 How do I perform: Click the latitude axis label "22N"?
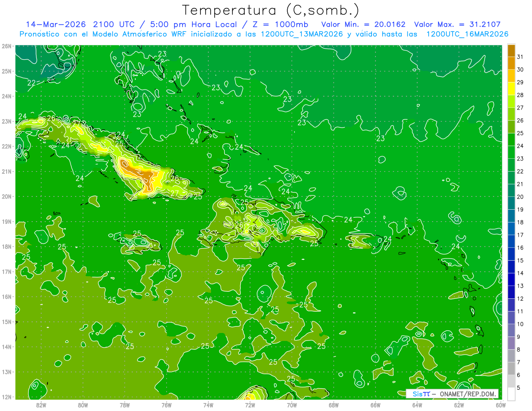6,146
